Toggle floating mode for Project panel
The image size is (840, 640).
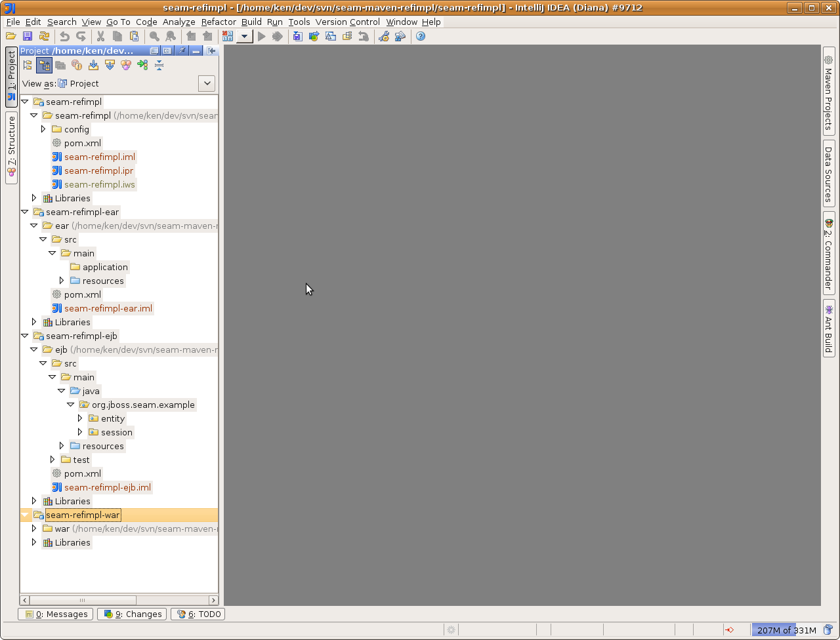(154, 50)
